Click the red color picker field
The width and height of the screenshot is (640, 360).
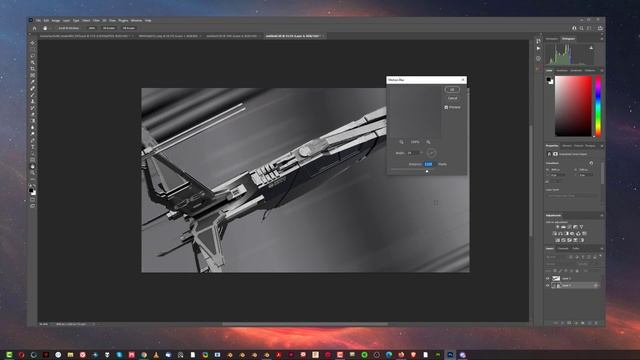pos(573,106)
